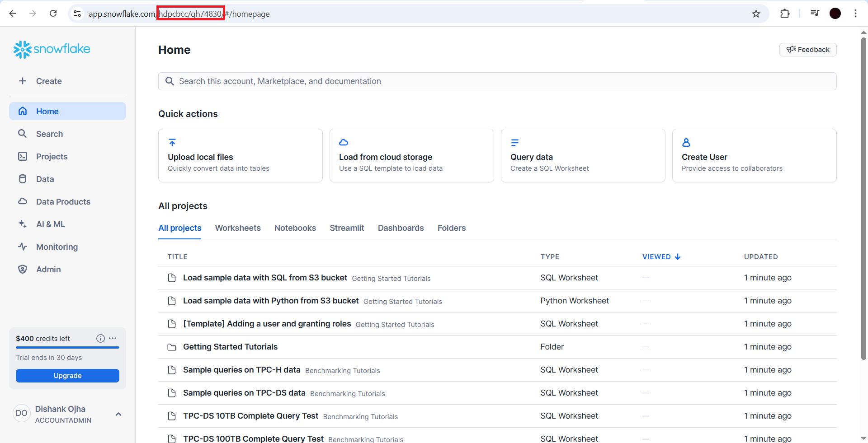The height and width of the screenshot is (443, 868).
Task: Switch to the Streamlit tab
Action: click(x=347, y=228)
